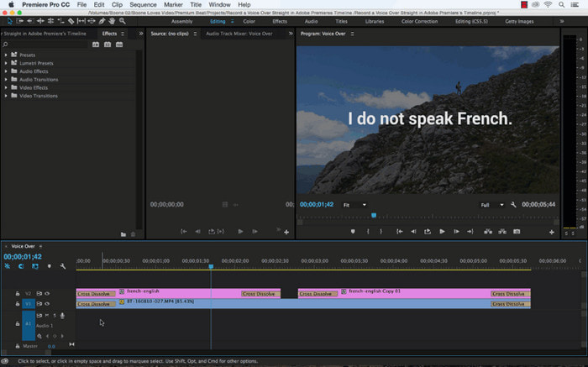Select the Pen tool

(103, 21)
